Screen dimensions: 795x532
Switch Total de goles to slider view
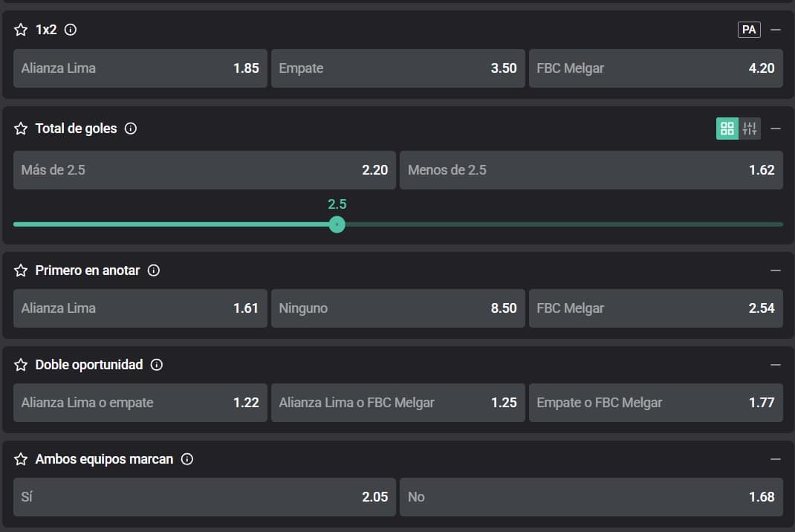[750, 129]
